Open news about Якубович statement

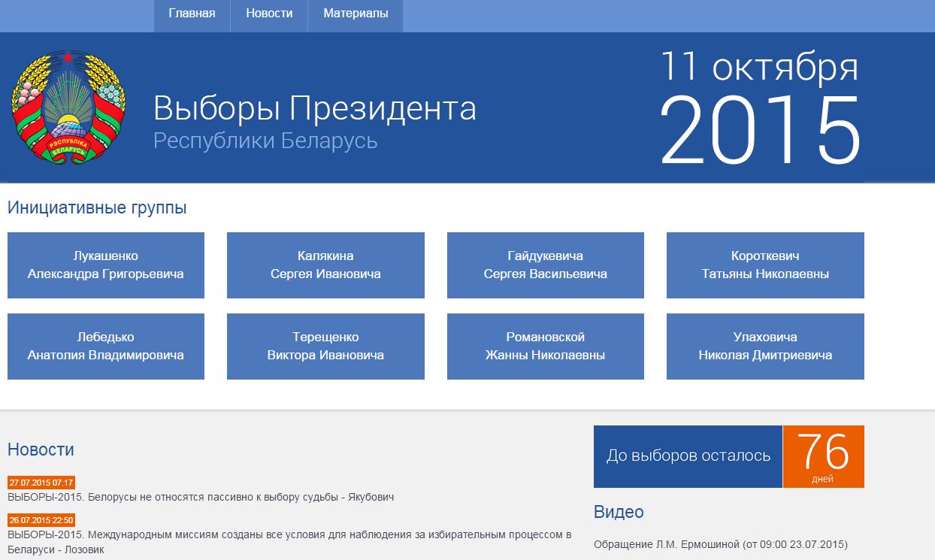[201, 497]
